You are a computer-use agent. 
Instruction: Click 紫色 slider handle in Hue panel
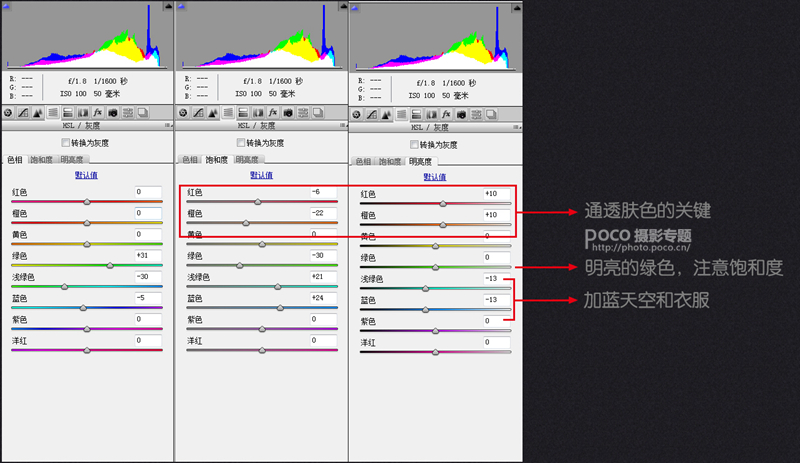87,329
